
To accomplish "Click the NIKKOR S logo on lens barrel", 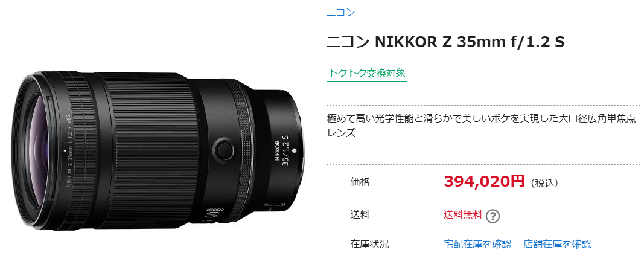I will [x=215, y=212].
